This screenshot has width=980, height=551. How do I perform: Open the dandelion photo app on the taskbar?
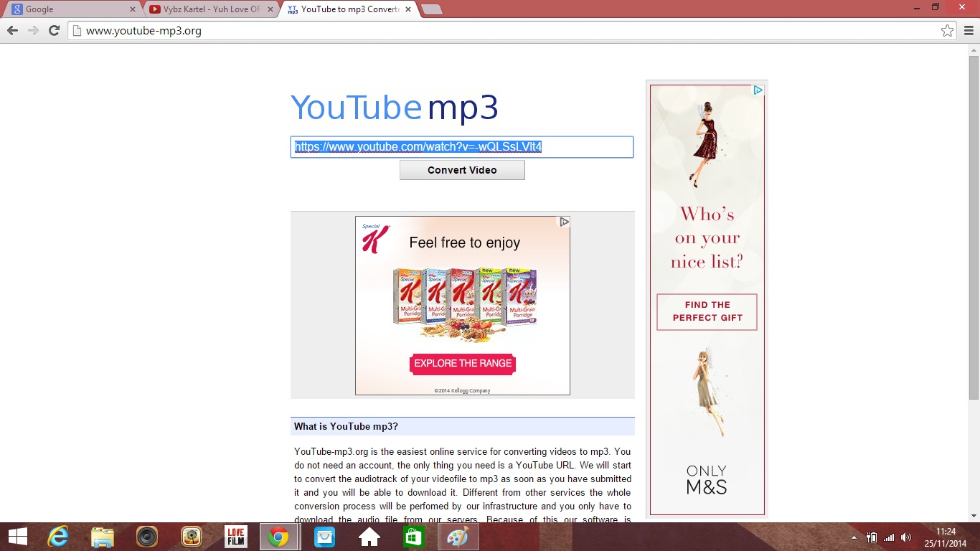(x=191, y=537)
